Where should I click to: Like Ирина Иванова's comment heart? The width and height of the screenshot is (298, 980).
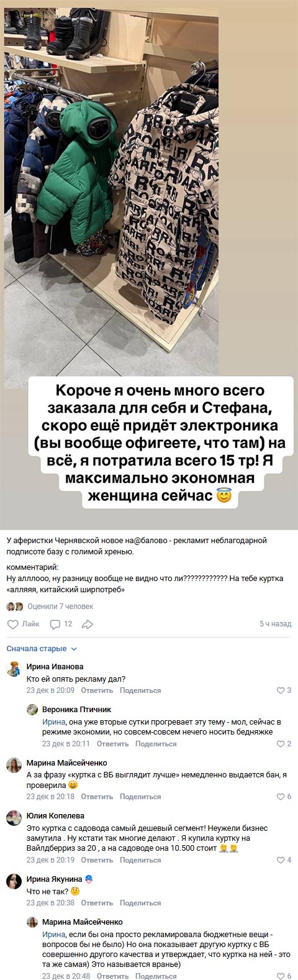coord(282,690)
